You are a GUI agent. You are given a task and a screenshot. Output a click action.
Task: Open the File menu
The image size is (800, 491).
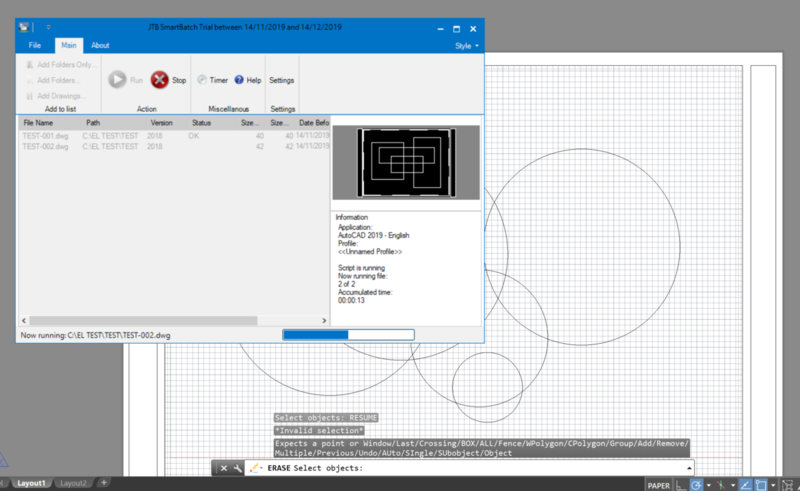[x=35, y=46]
